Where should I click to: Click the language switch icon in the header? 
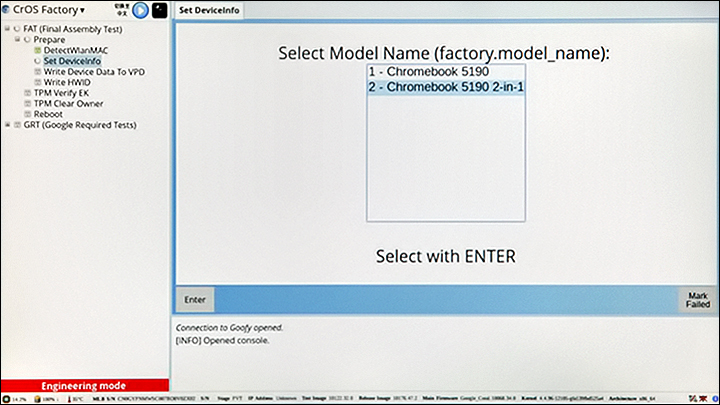point(119,9)
